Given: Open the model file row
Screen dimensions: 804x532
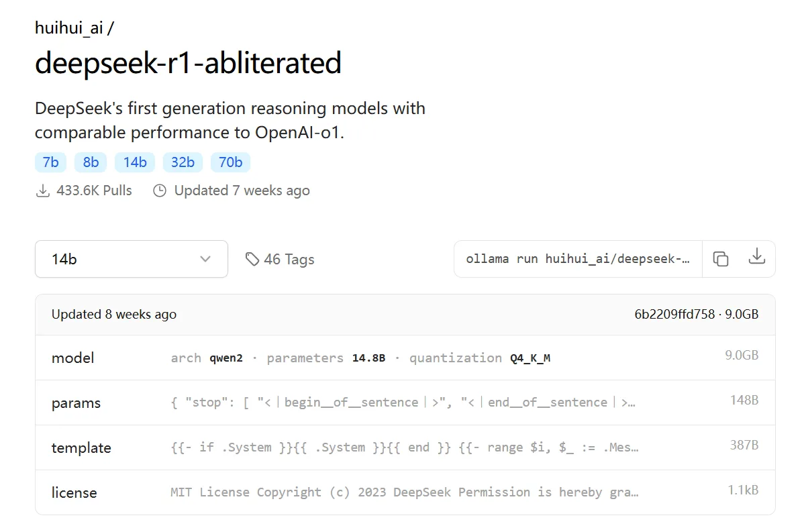Looking at the screenshot, I should coord(405,358).
